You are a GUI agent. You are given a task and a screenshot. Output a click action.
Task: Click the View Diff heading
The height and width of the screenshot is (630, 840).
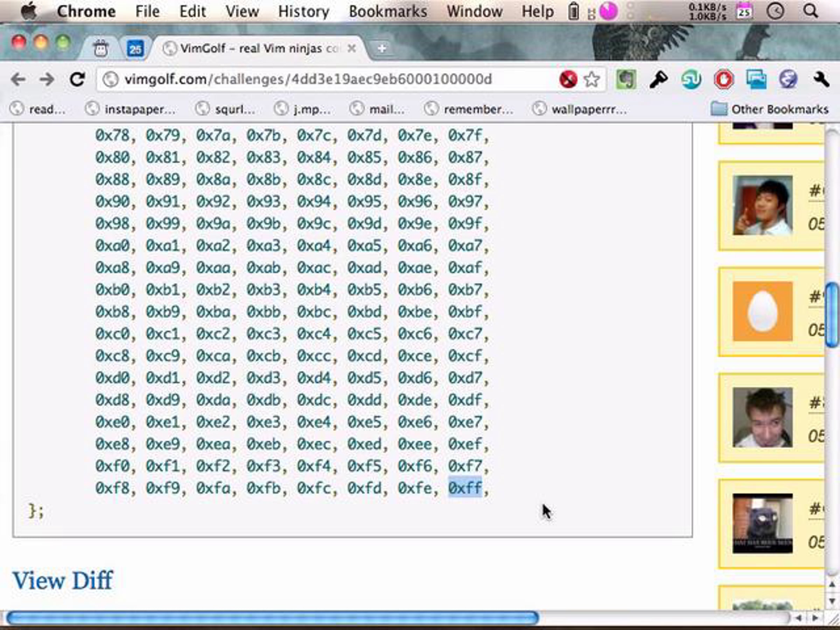coord(63,581)
